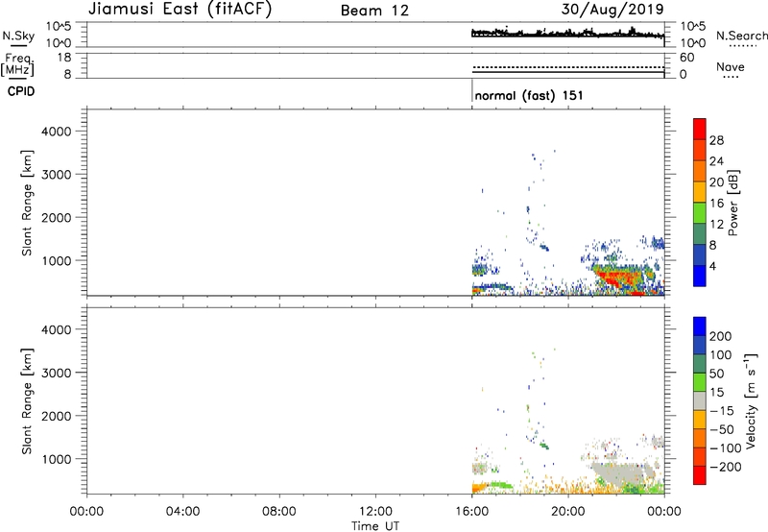This screenshot has width=768, height=532.
Task: Click the '12:00' time axis label
Action: pos(375,512)
